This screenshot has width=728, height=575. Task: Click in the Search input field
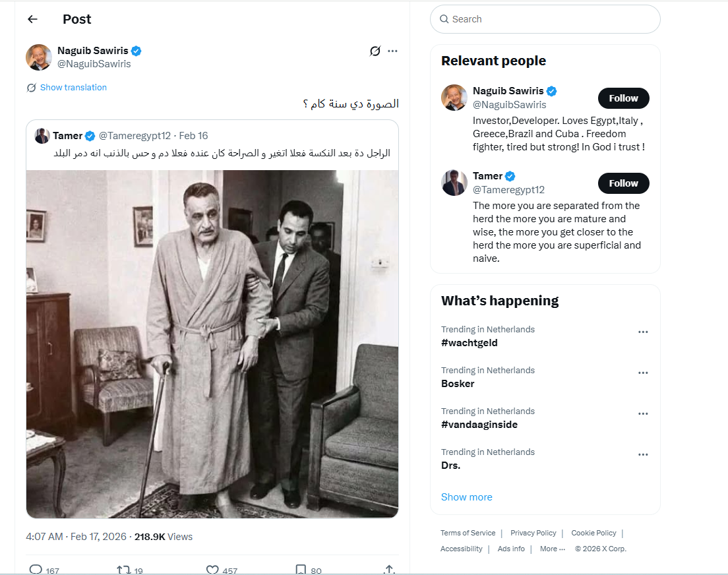[551, 19]
